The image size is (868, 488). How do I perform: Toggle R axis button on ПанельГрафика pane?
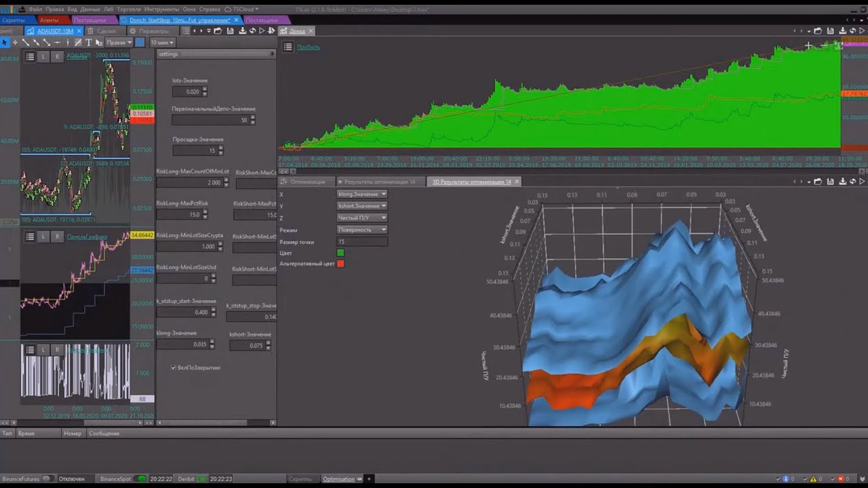coord(57,237)
